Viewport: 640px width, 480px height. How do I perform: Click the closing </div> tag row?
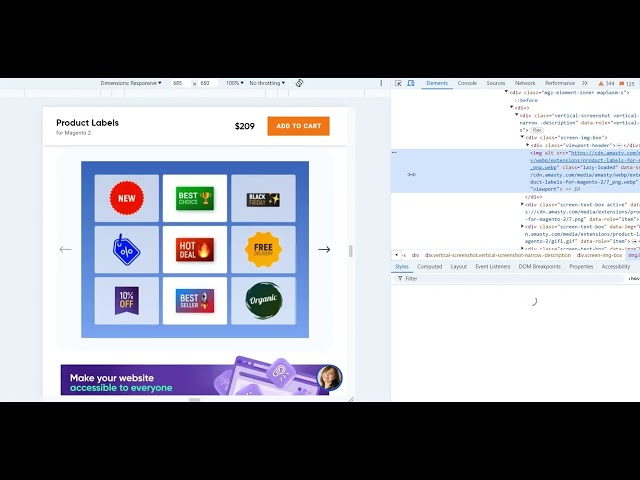coord(533,197)
